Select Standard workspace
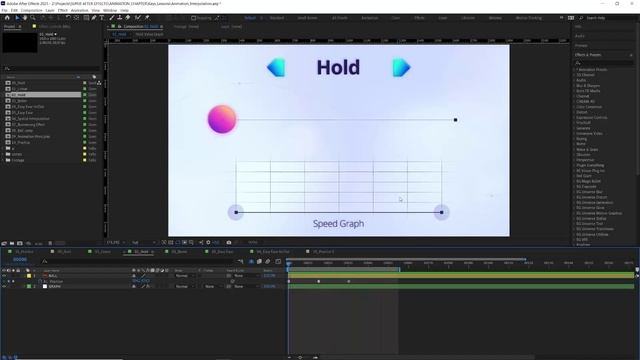 click(277, 18)
